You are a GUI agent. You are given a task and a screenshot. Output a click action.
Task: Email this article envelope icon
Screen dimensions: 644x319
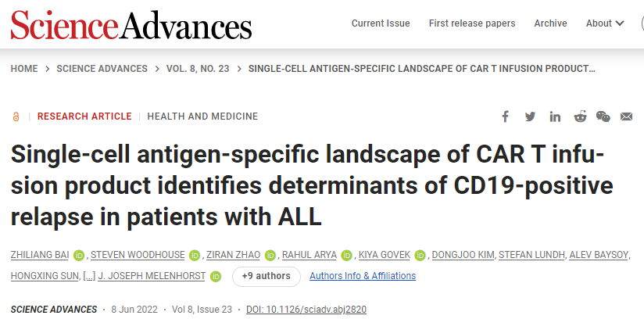[626, 116]
